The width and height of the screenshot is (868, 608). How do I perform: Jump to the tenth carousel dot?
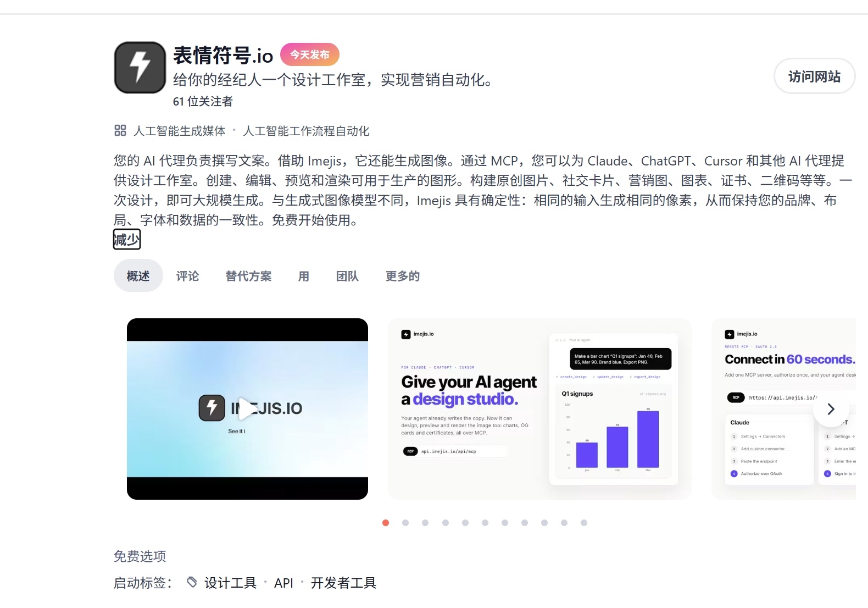[x=564, y=523]
